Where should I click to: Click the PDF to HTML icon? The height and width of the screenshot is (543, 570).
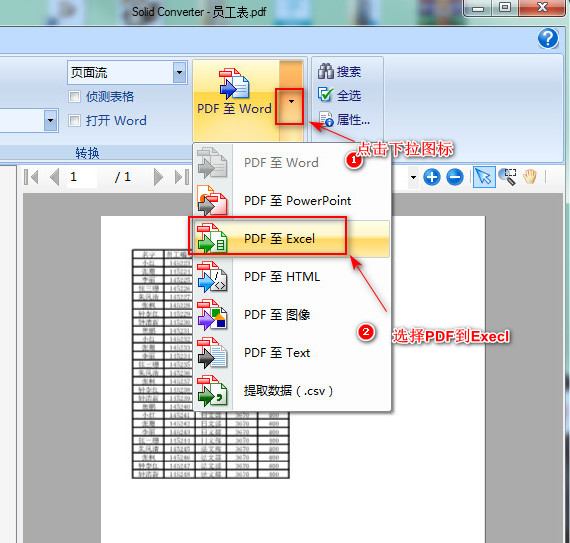212,277
